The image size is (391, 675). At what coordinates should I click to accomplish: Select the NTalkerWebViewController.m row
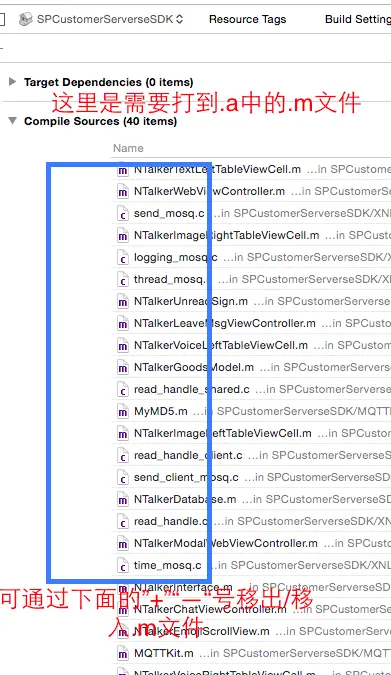(x=251, y=191)
